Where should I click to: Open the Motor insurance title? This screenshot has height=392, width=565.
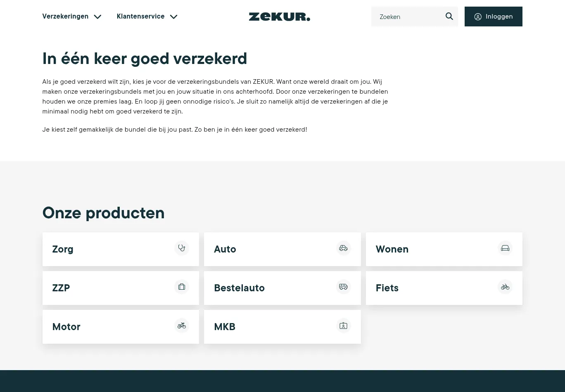point(66,327)
